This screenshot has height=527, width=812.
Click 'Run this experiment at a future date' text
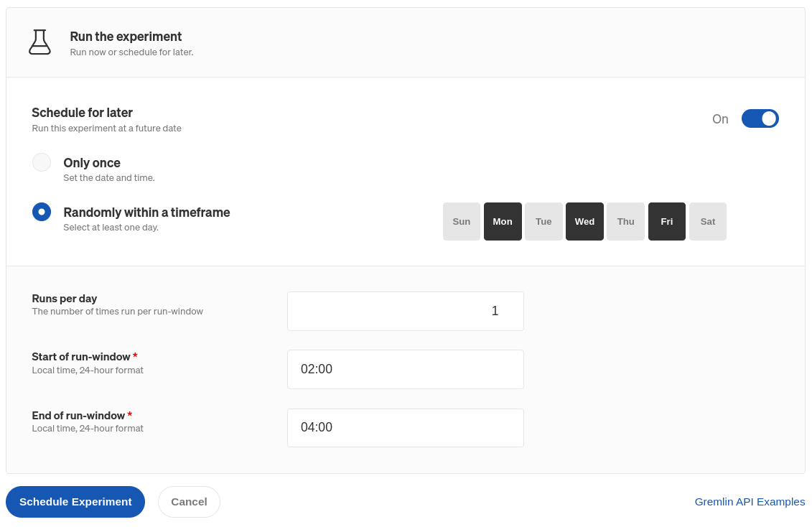click(x=107, y=128)
